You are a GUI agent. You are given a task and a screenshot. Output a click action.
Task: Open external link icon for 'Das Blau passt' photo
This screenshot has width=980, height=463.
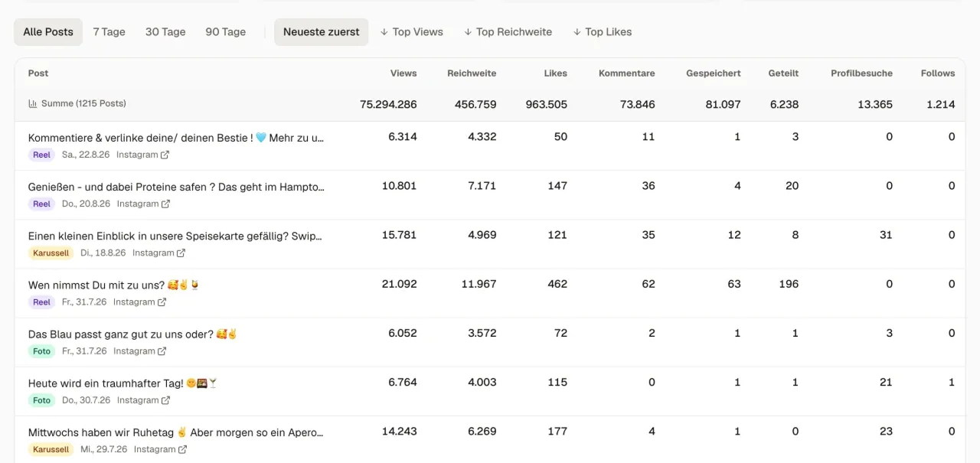pyautogui.click(x=162, y=351)
